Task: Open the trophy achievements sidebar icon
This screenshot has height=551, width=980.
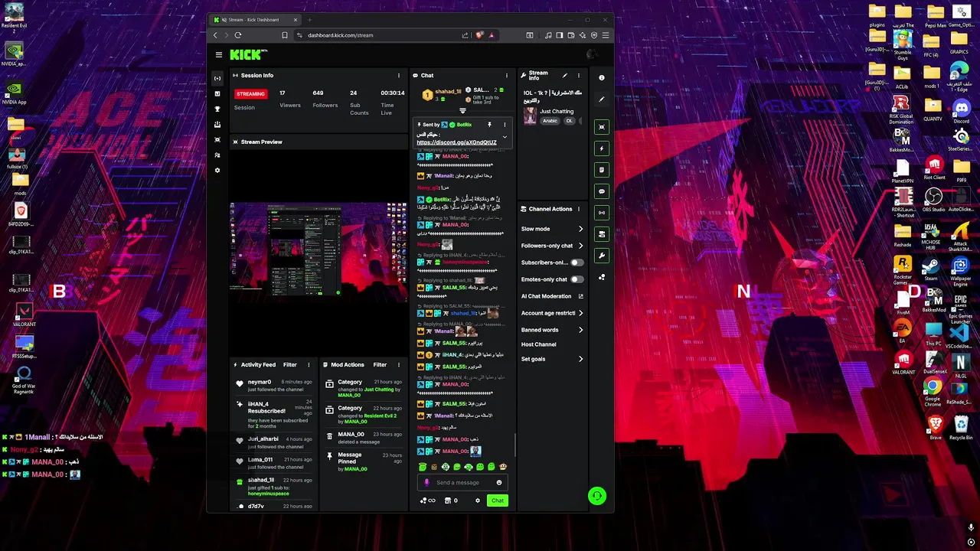Action: [217, 109]
